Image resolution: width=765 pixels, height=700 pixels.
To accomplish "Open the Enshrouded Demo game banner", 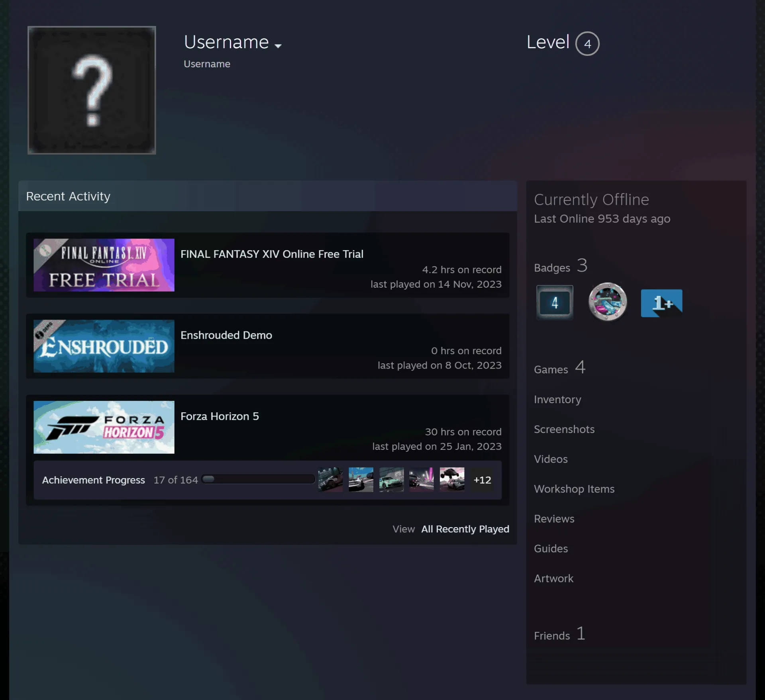I will [x=104, y=346].
